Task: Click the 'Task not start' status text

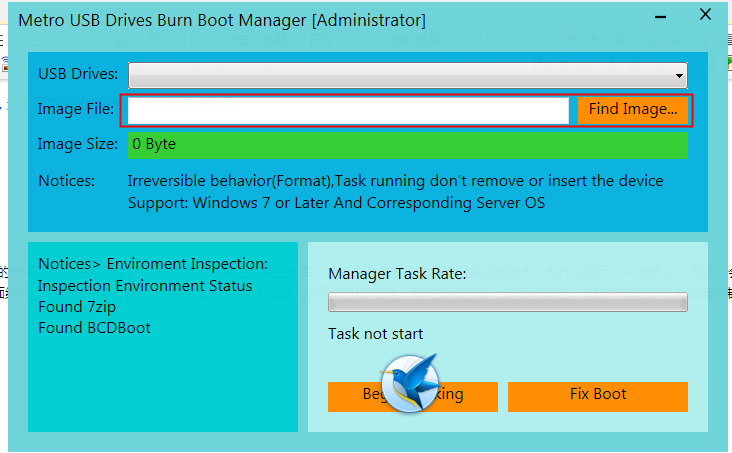Action: (375, 333)
